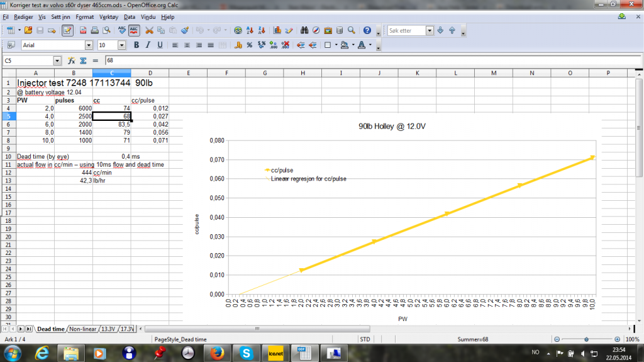
Task: Open the Sett inn menu
Action: (x=60, y=17)
